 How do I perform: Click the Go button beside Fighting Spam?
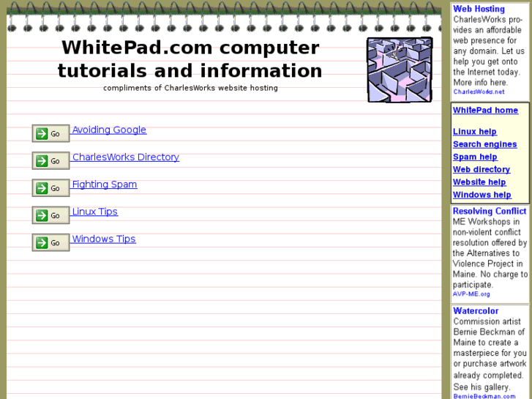51,187
